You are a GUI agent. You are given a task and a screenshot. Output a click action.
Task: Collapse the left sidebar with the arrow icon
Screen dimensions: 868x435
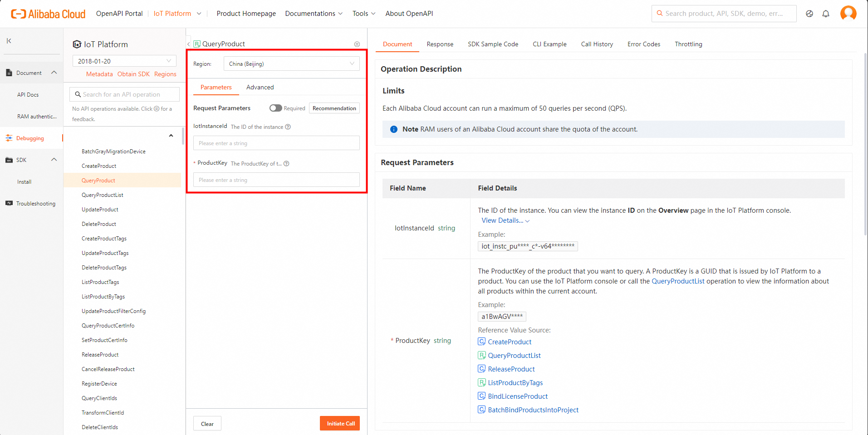(9, 41)
